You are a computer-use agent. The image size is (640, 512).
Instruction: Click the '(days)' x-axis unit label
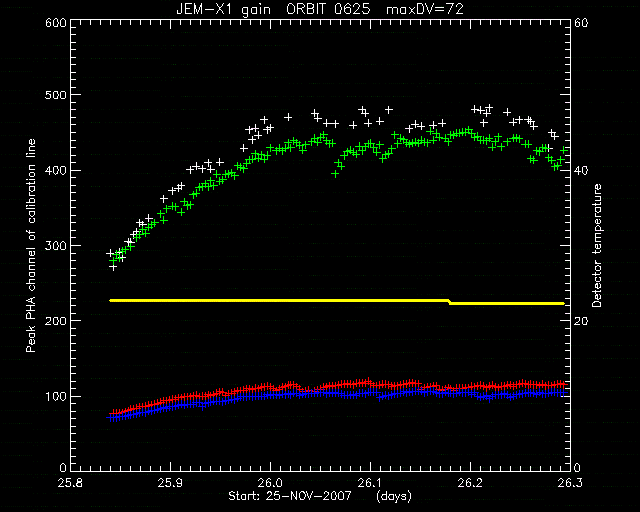394,496
